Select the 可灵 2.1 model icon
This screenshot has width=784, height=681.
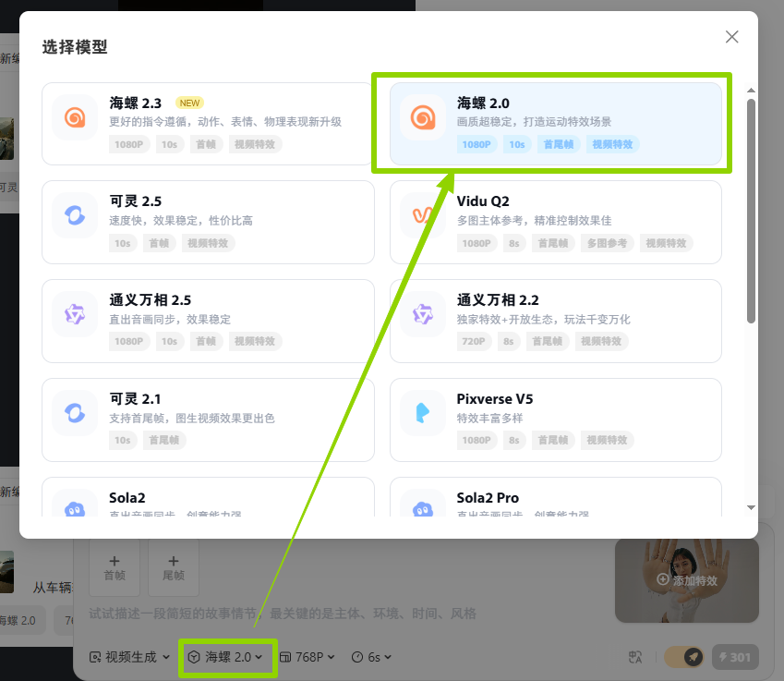click(75, 414)
